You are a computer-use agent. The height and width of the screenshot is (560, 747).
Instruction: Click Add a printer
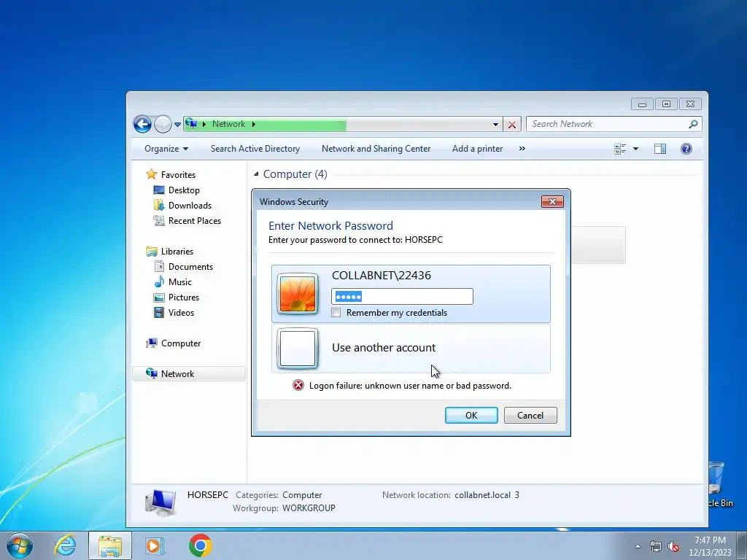[x=477, y=149]
